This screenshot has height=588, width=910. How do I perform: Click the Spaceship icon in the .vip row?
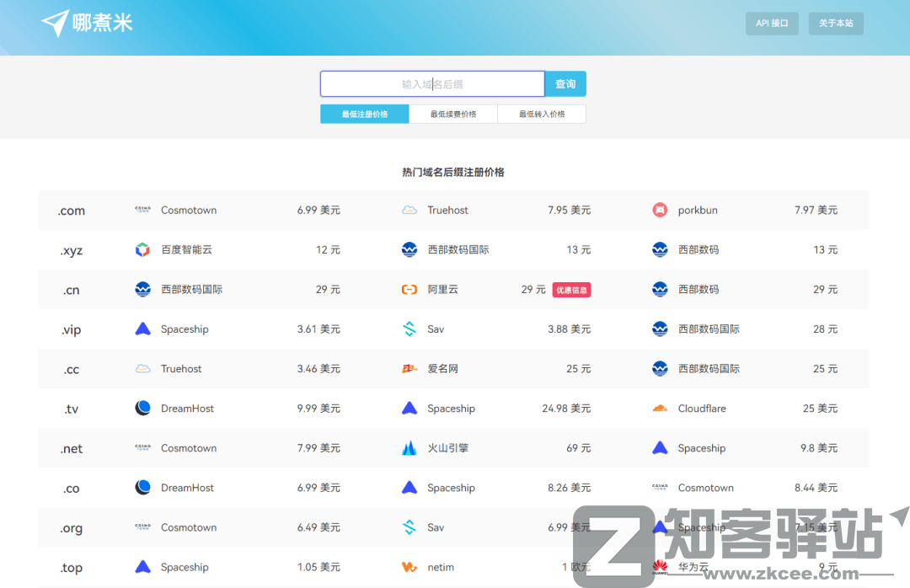(x=143, y=329)
